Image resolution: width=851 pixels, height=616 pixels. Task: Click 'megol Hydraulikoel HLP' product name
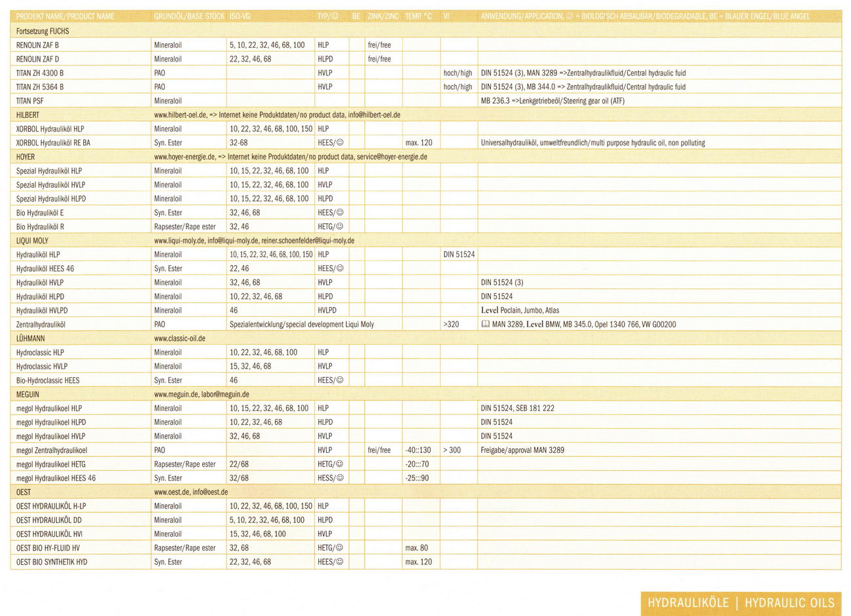pos(49,408)
